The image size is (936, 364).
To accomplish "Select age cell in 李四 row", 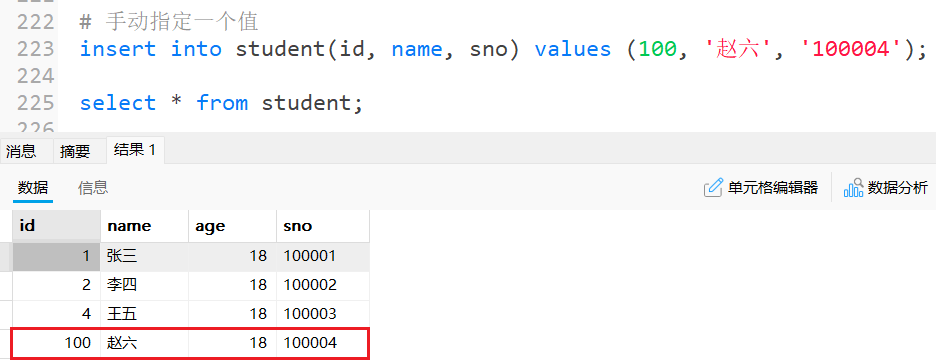I will click(x=232, y=285).
